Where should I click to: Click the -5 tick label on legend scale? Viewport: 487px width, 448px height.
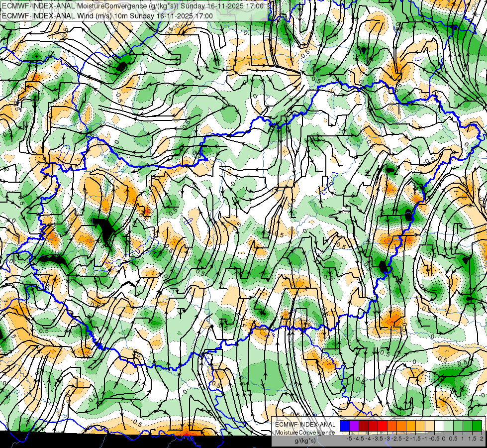tap(349, 439)
